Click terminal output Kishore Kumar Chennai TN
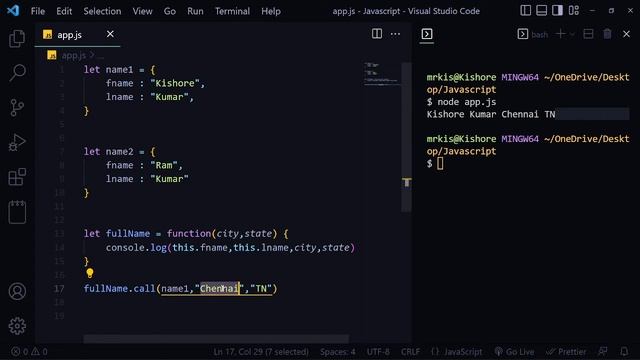Viewport: 640px width, 360px height. pos(491,114)
